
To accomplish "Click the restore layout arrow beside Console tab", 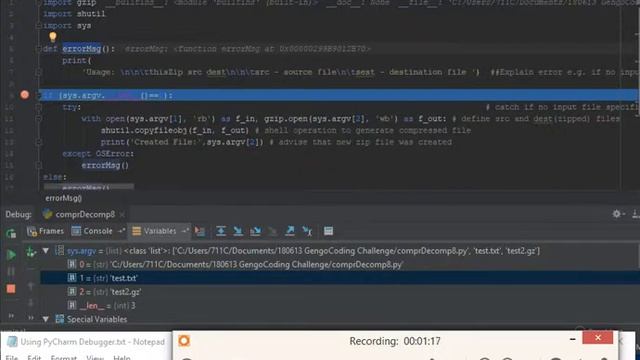I will (121, 231).
